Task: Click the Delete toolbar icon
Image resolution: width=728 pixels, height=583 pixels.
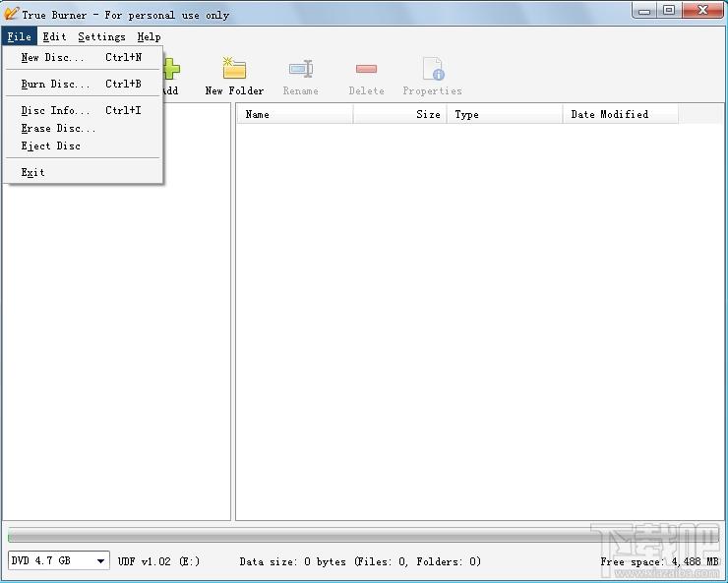Action: (366, 69)
